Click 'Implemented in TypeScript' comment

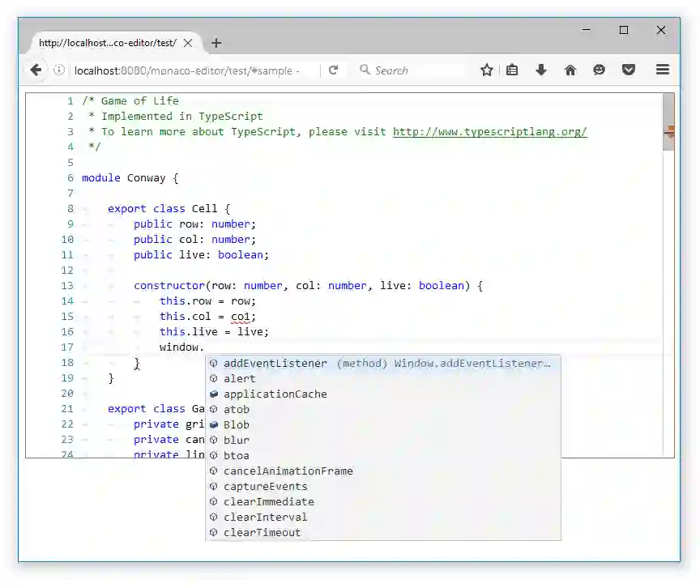181,117
